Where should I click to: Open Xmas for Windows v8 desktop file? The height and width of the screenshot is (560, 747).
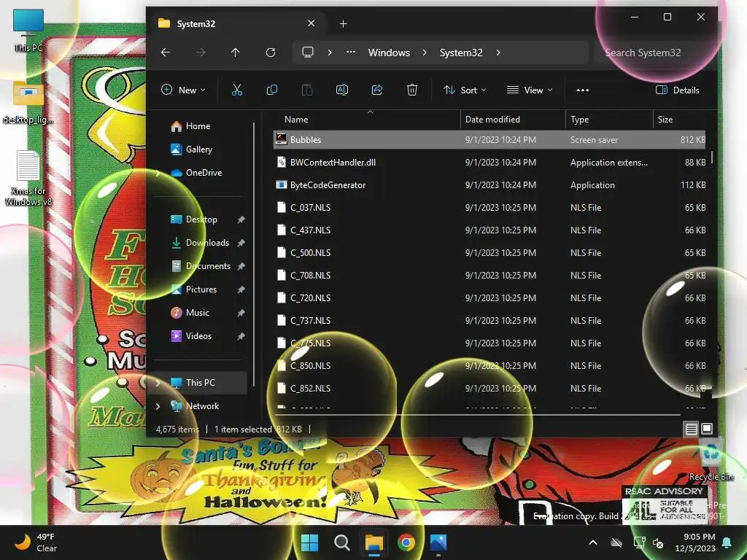coord(28,178)
